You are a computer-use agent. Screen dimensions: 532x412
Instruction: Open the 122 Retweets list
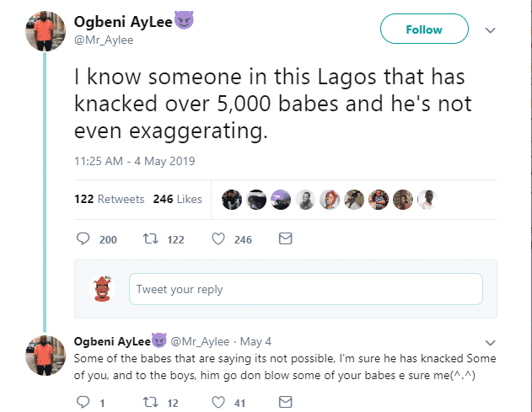[x=110, y=199]
